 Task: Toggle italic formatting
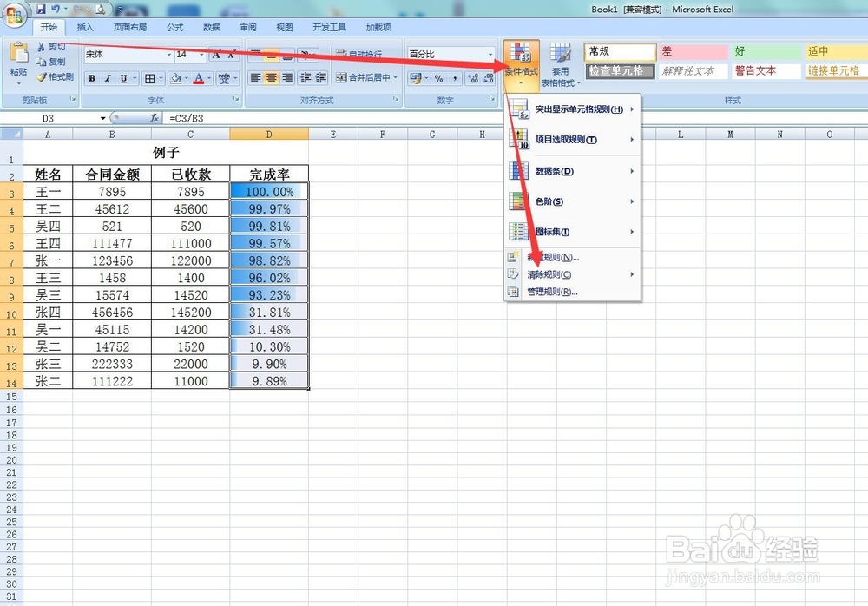pyautogui.click(x=107, y=78)
